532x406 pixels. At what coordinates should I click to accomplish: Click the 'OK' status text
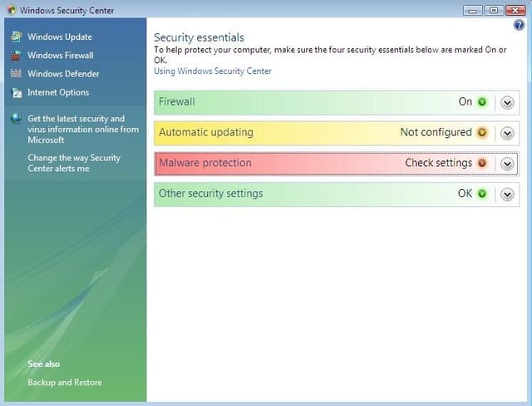(465, 193)
